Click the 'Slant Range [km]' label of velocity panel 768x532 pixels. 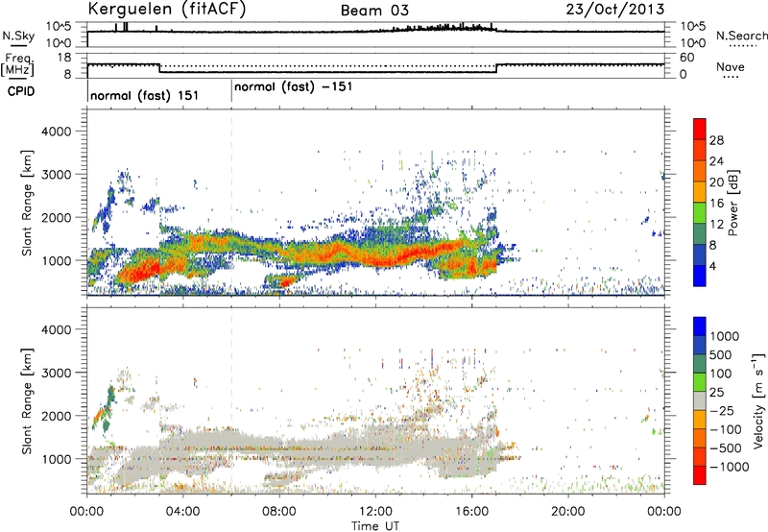[x=27, y=401]
